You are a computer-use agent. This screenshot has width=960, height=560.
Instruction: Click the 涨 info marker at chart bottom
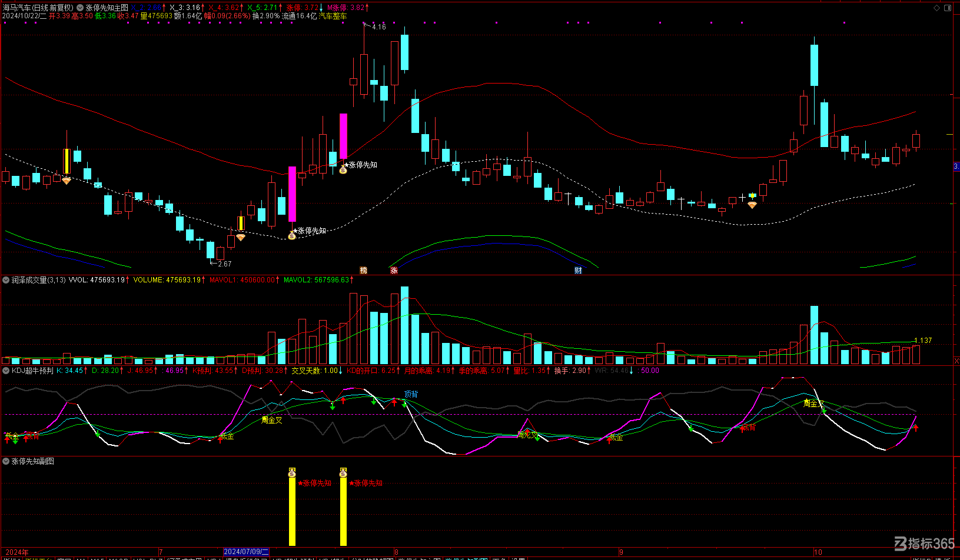click(394, 271)
